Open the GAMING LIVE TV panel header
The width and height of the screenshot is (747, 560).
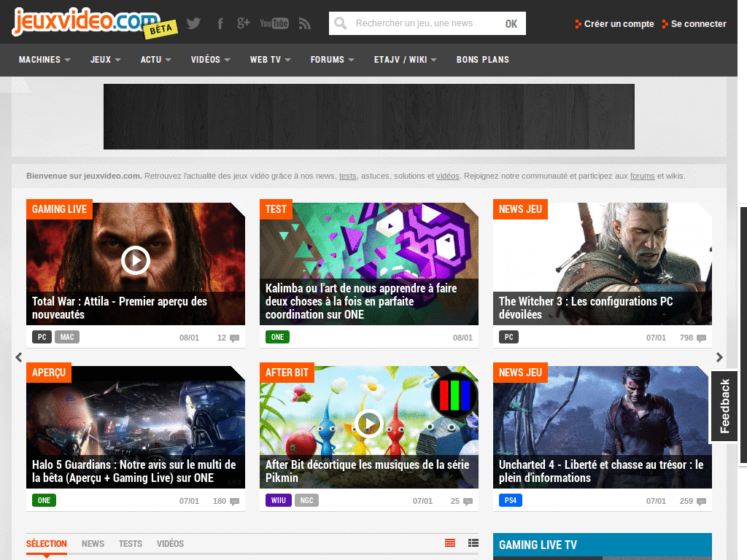click(602, 545)
